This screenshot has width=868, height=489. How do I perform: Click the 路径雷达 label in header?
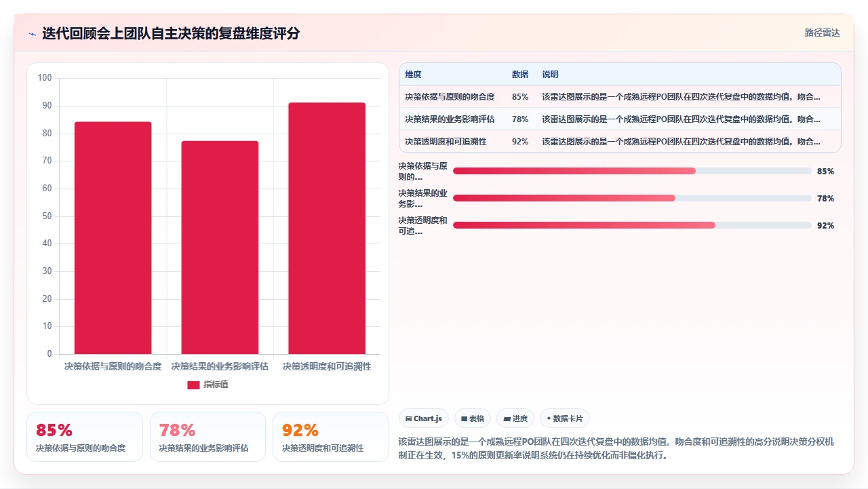coord(822,33)
